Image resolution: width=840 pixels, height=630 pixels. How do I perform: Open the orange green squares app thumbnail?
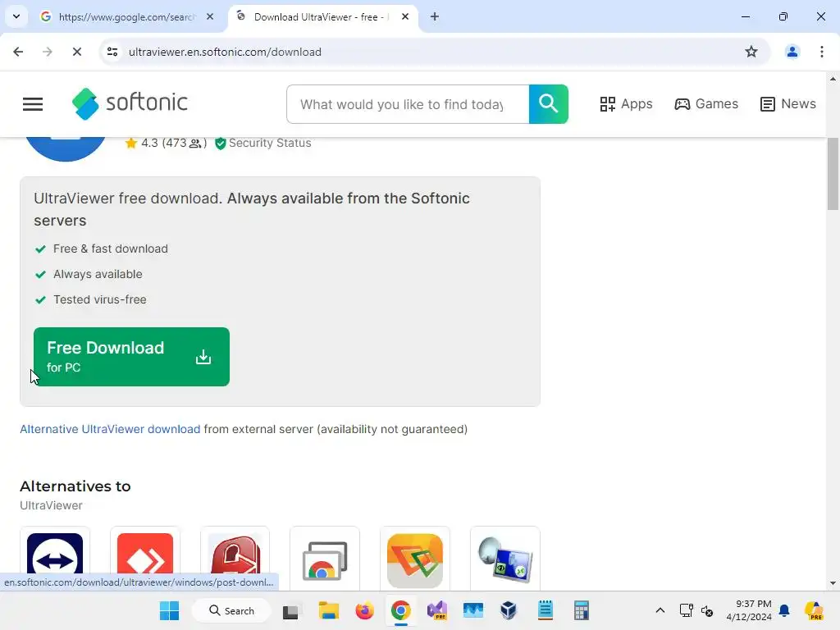click(x=414, y=558)
